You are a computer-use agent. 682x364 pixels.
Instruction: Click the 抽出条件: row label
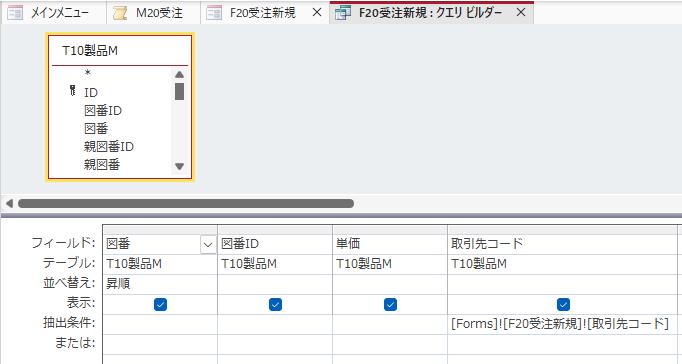[x=69, y=323]
